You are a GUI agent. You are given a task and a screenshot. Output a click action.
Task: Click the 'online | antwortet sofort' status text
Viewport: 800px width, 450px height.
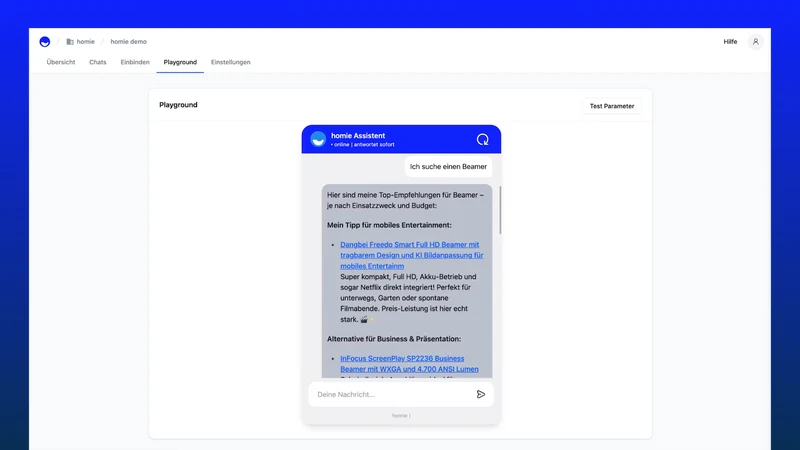pyautogui.click(x=363, y=145)
